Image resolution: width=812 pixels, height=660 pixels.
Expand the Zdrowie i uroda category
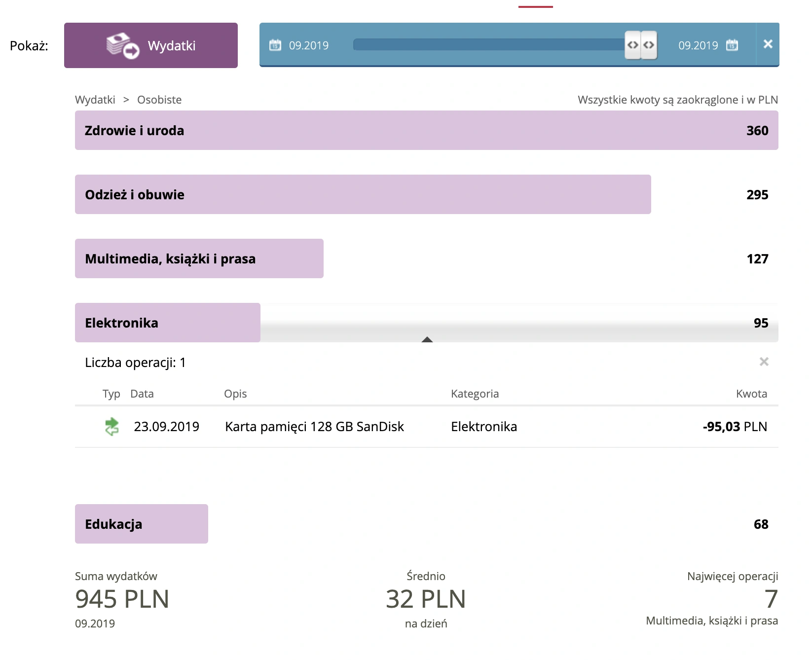click(426, 130)
